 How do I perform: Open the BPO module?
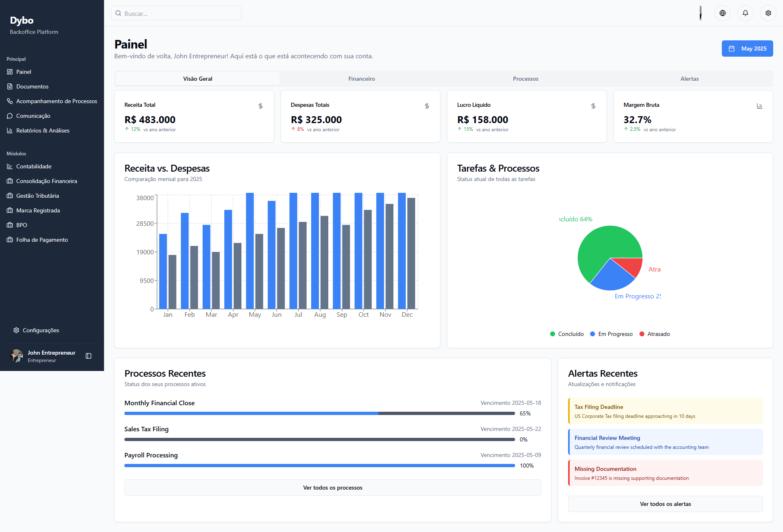[52, 225]
